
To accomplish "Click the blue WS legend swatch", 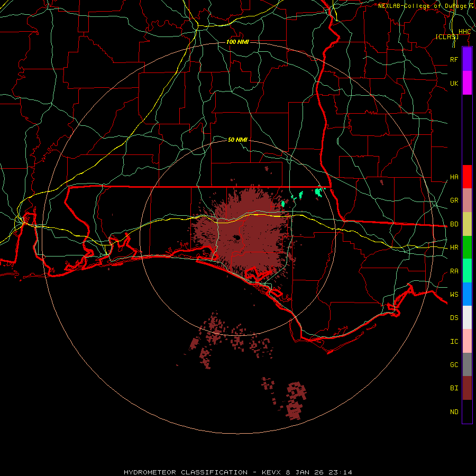I will 467,294.
